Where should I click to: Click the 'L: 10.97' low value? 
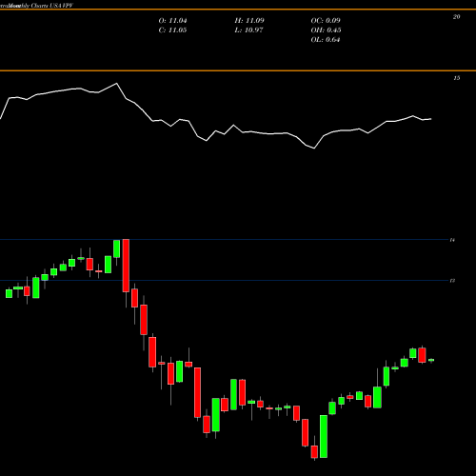249,30
